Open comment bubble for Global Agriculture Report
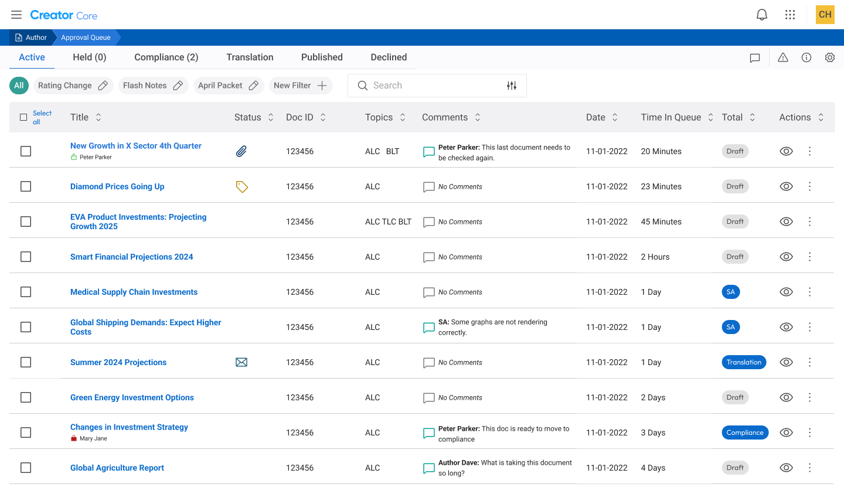 click(429, 468)
